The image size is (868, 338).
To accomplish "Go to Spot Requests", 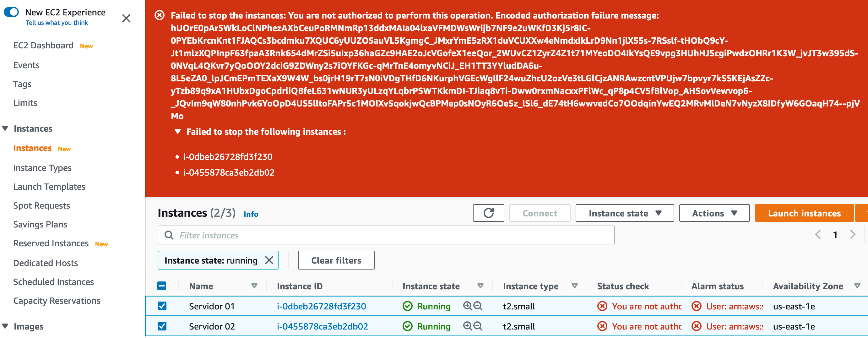I will click(x=41, y=205).
